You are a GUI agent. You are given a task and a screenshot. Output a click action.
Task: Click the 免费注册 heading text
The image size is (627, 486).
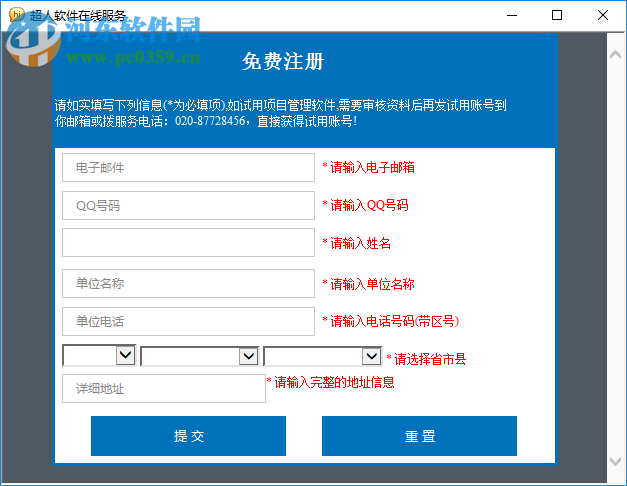tap(283, 62)
